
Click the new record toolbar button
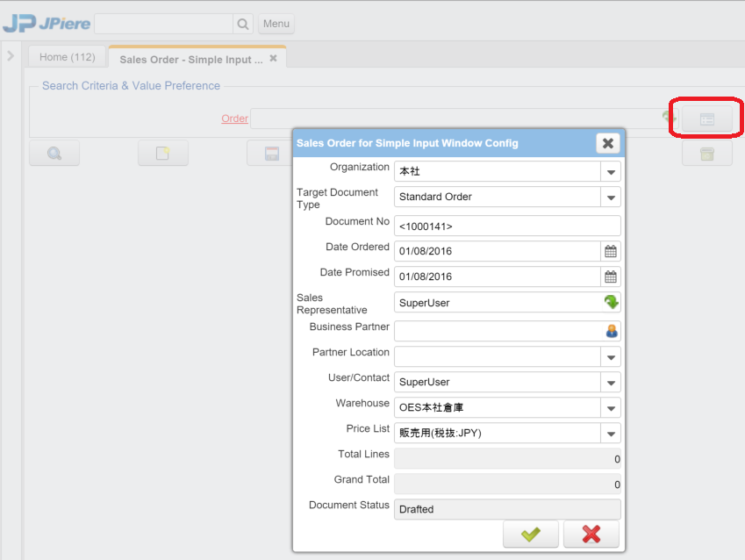click(163, 154)
